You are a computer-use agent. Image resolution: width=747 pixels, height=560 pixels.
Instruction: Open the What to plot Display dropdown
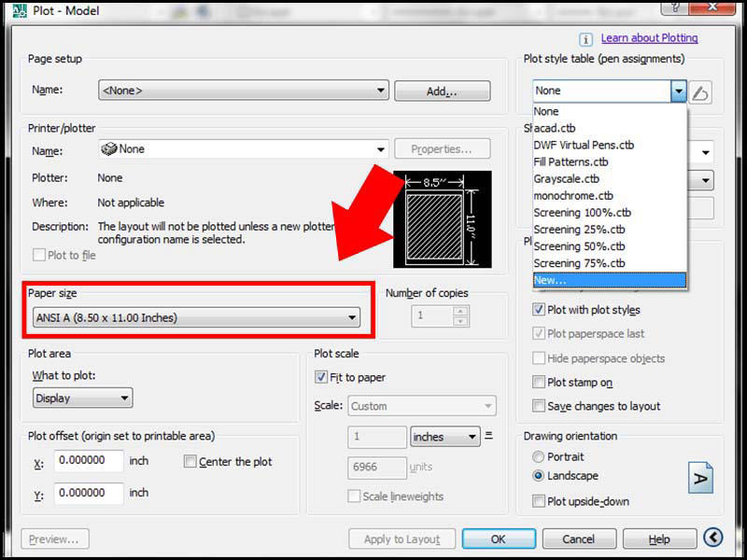[x=82, y=398]
